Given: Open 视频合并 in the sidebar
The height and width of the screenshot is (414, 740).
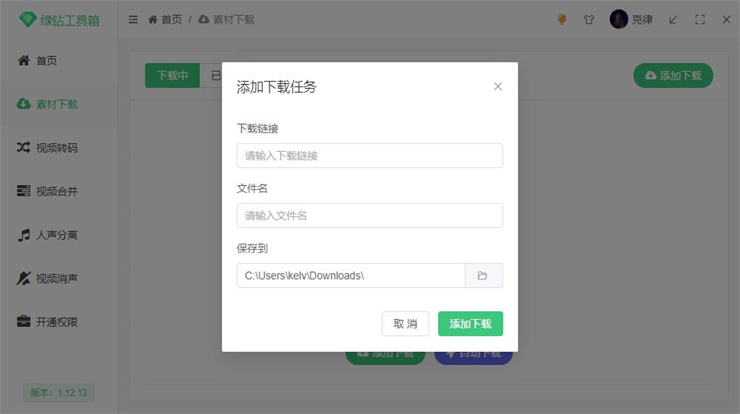Looking at the screenshot, I should [x=59, y=191].
